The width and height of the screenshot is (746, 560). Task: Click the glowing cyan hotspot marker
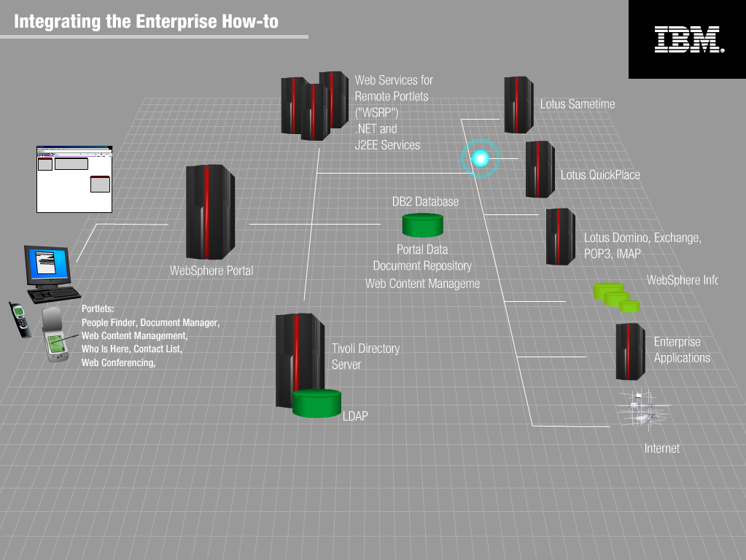[x=480, y=158]
